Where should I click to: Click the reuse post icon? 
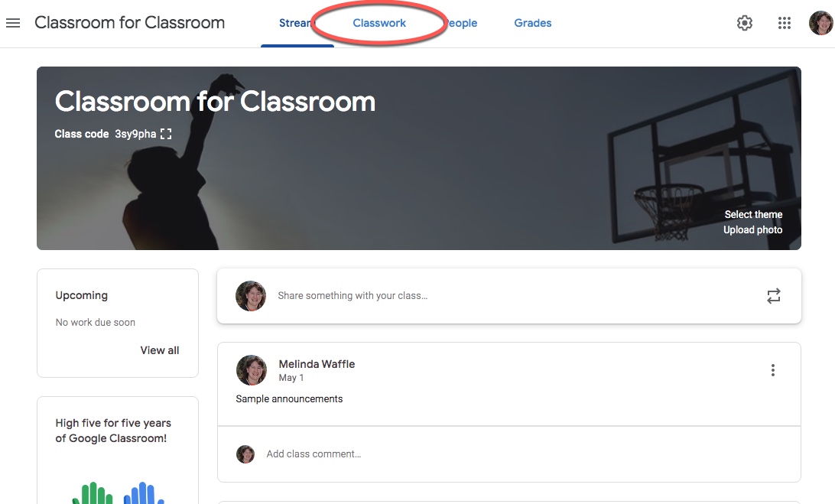pos(773,296)
